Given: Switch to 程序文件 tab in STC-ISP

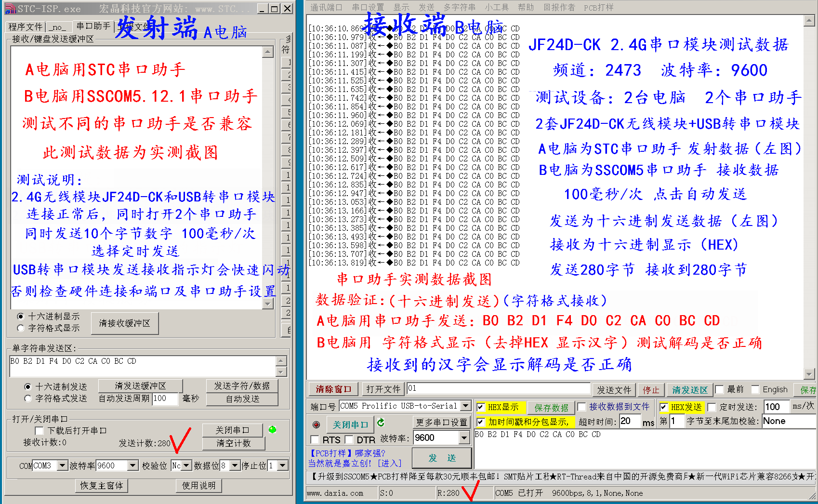Looking at the screenshot, I should click(26, 27).
